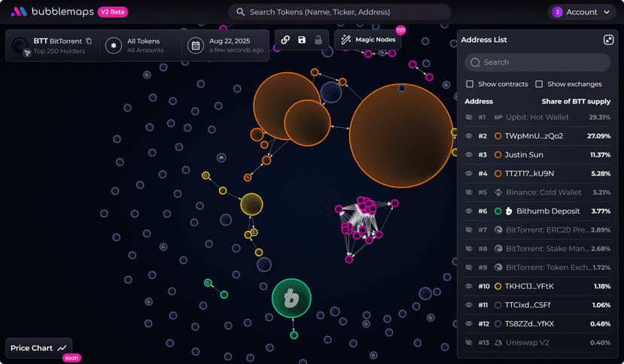Screen dimensions: 624x364
Task: Click the 29.31% share value
Action: [x=599, y=117]
